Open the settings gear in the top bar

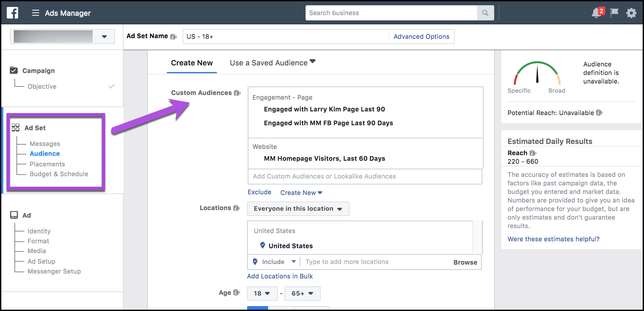[631, 13]
